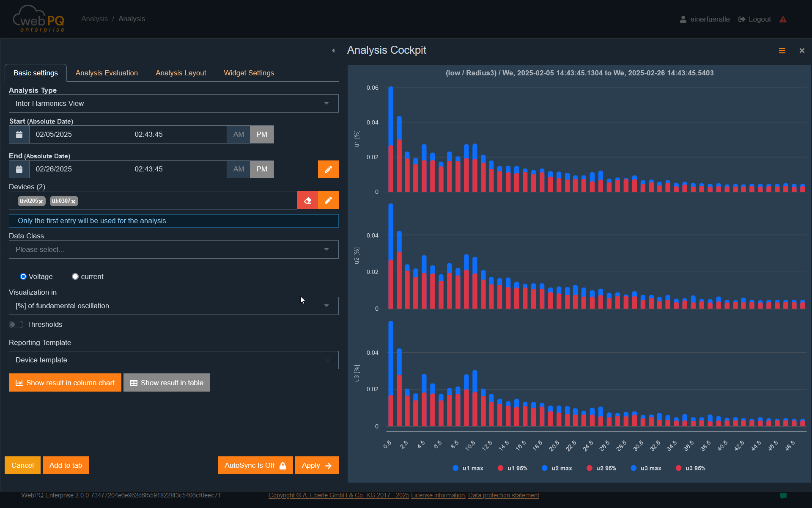Remove the ttv0205 device tag

(x=41, y=202)
